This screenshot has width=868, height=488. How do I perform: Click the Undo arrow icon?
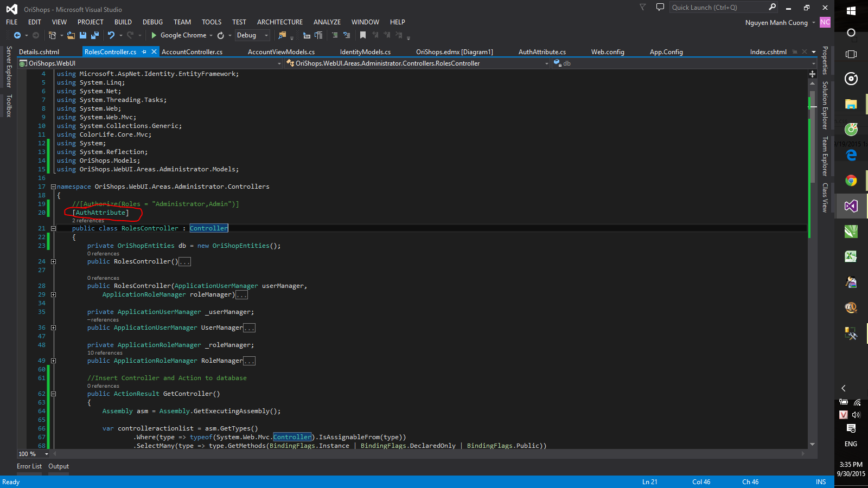pos(111,35)
